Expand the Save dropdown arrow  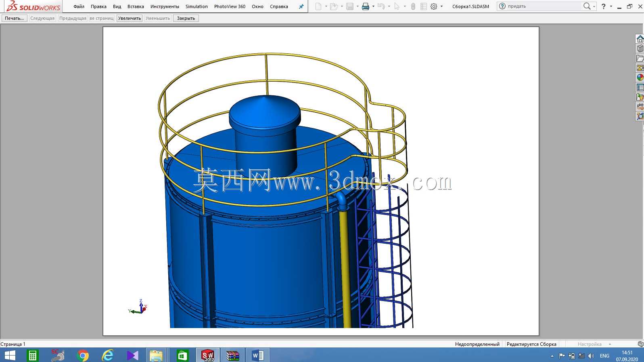tap(358, 6)
